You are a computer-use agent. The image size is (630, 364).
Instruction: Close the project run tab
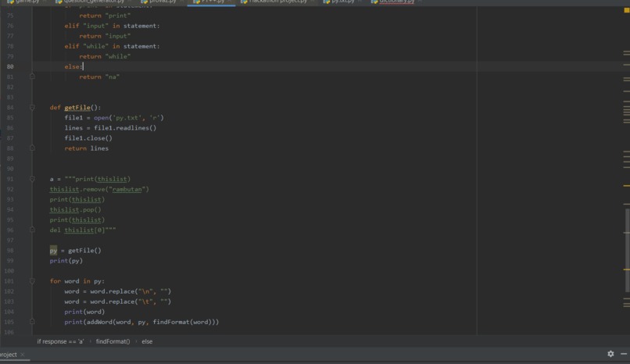(23, 355)
